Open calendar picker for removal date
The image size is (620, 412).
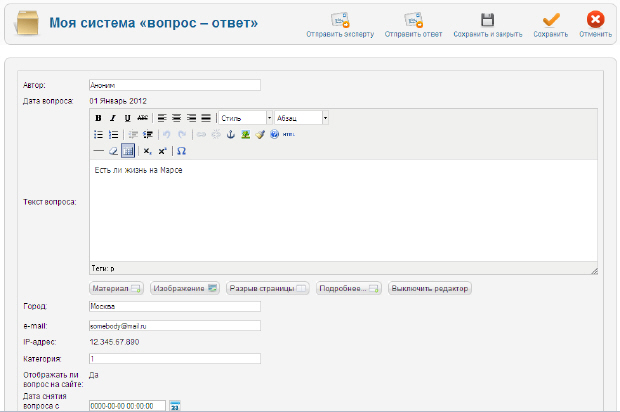175,405
